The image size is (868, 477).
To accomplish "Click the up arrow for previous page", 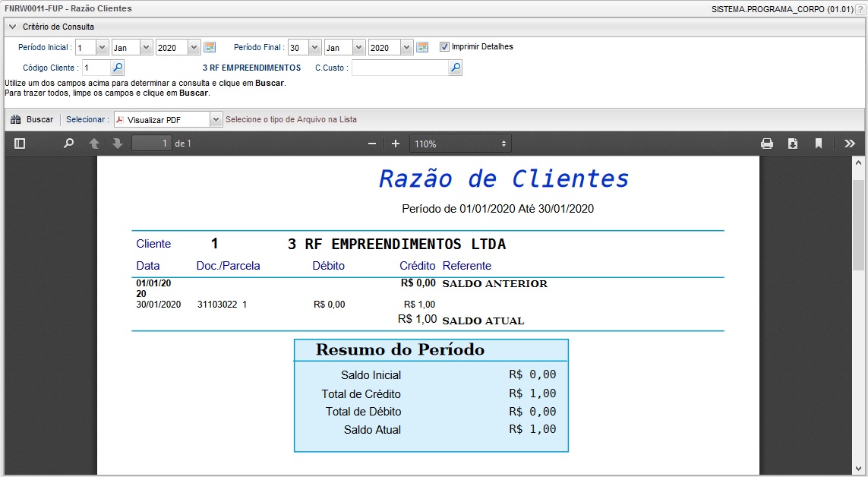I will (93, 143).
